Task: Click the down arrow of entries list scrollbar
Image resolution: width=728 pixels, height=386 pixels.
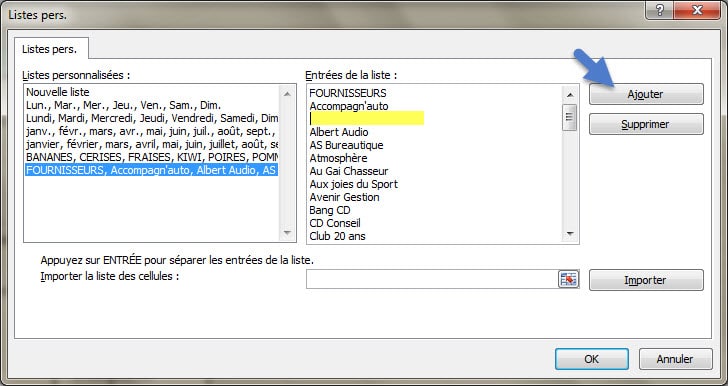Action: tap(570, 234)
